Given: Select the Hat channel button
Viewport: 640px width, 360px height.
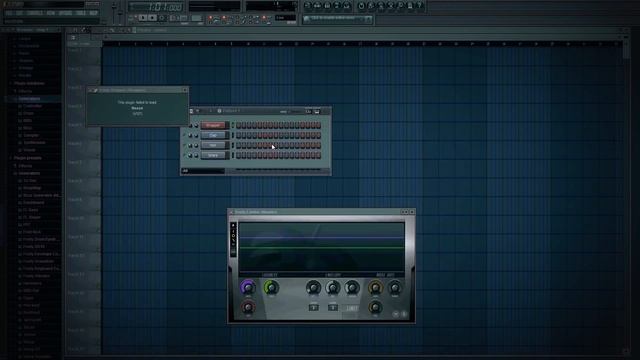Looking at the screenshot, I should pos(213,145).
